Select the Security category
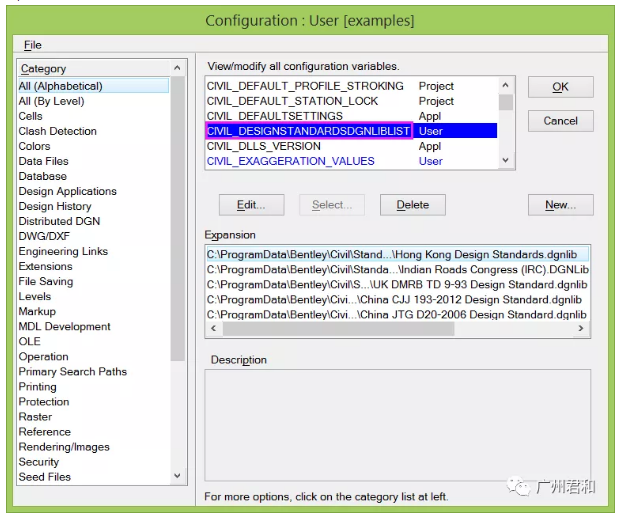The image size is (623, 520). pos(94,462)
